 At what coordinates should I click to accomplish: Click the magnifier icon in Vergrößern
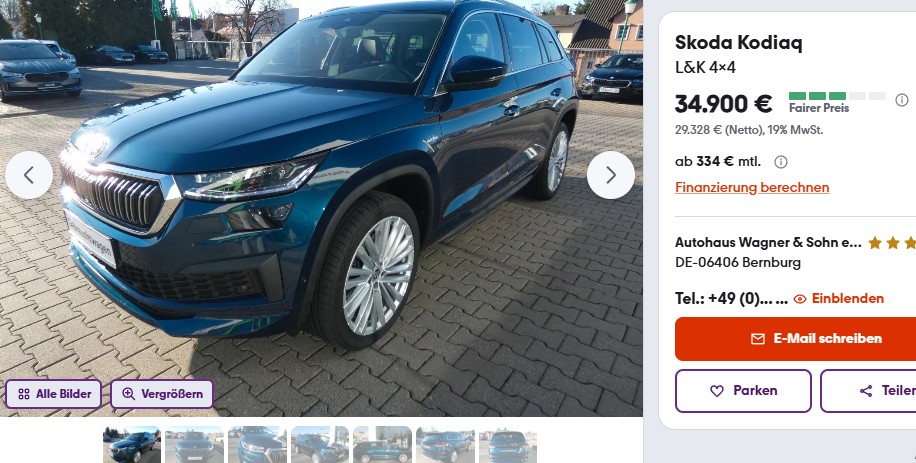(129, 394)
